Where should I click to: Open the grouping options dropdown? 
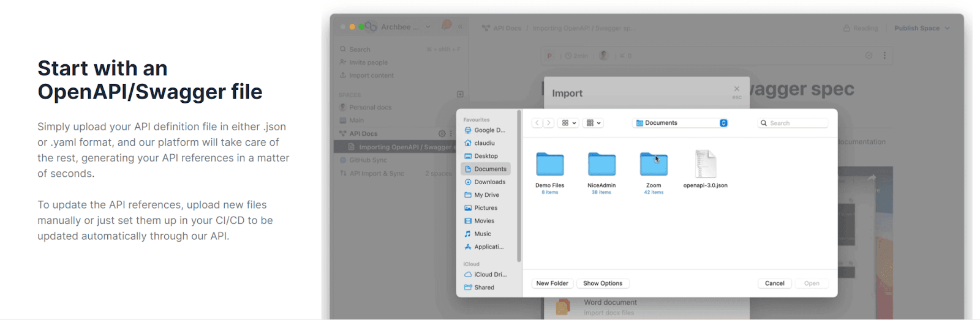point(594,123)
